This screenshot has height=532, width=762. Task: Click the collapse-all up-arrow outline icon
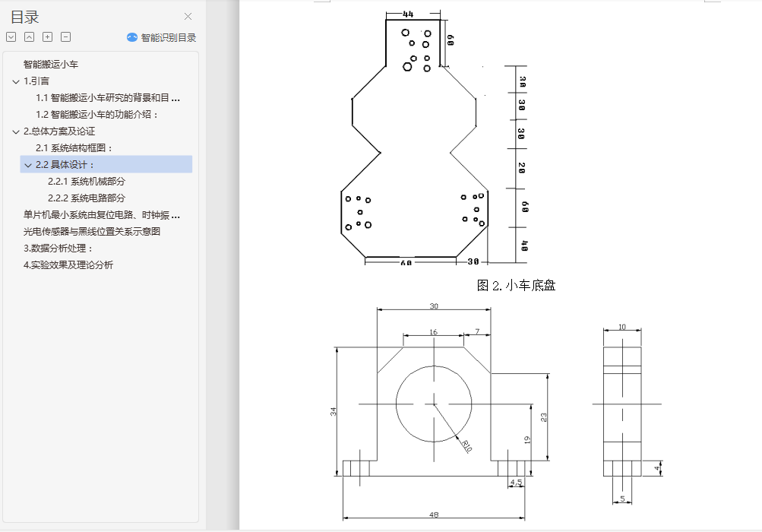pyautogui.click(x=29, y=37)
